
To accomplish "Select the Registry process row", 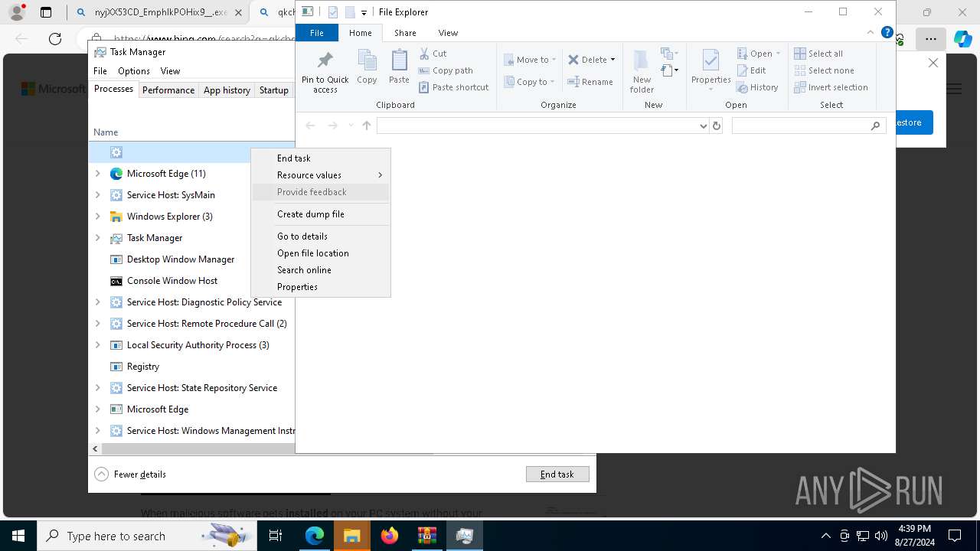I will click(192, 367).
